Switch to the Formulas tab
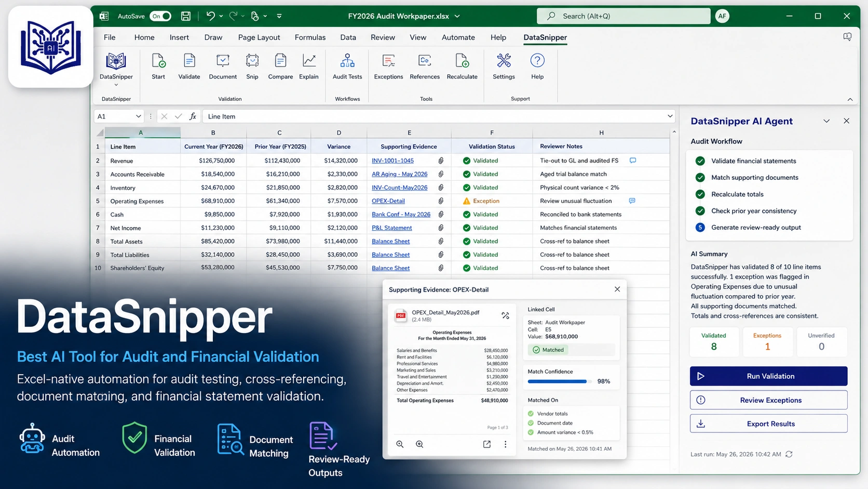 pos(310,37)
